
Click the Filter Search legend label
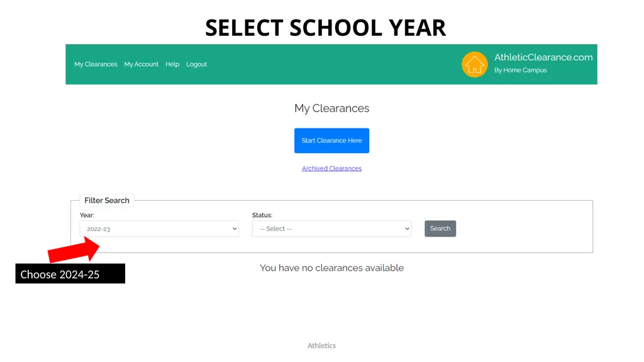tap(107, 200)
